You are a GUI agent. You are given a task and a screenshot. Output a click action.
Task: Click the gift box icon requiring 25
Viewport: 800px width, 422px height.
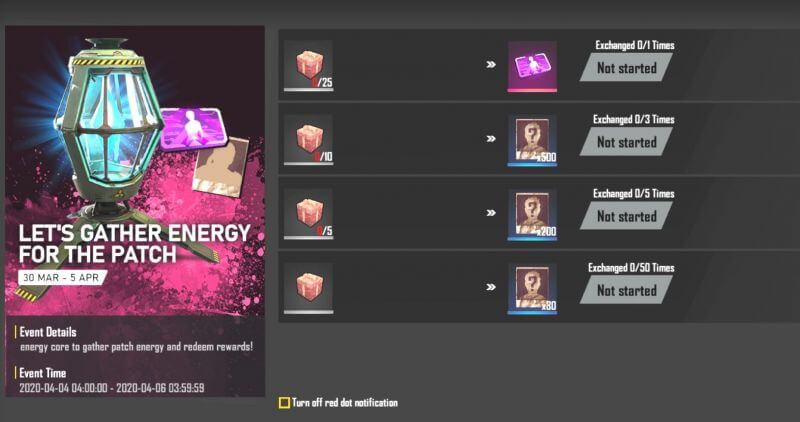(308, 65)
